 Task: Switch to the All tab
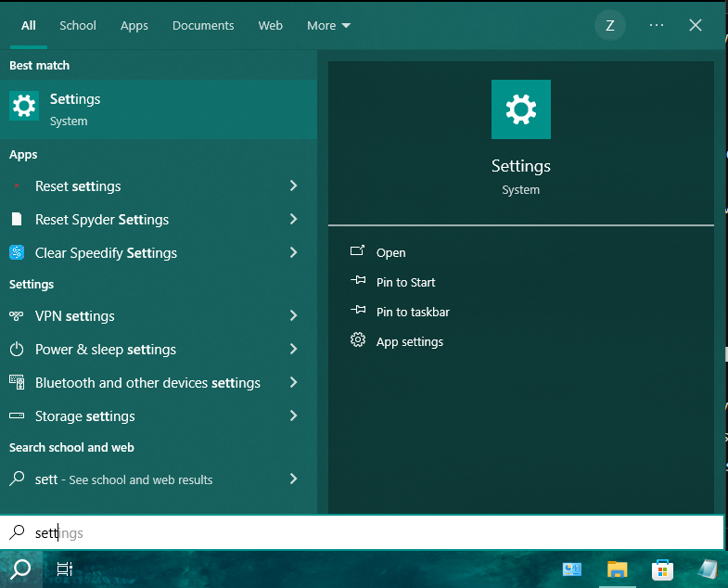tap(29, 26)
